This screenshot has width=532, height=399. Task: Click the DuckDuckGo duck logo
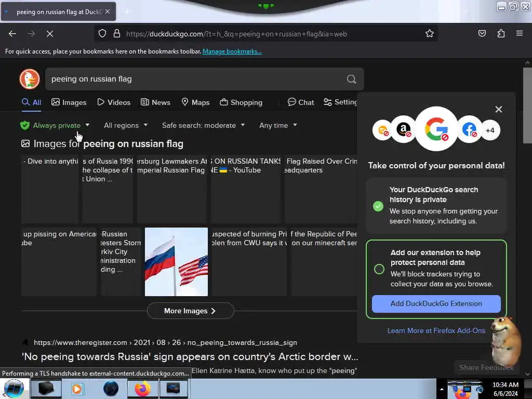tap(30, 79)
